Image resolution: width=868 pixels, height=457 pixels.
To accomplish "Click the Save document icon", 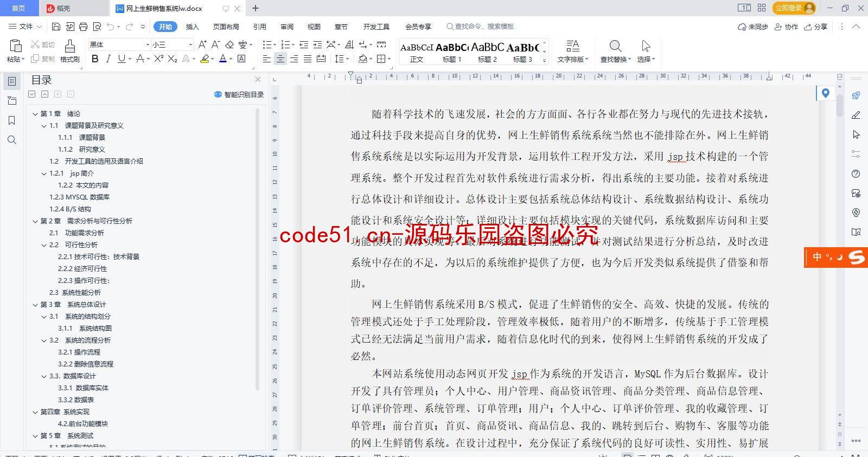I will point(56,27).
